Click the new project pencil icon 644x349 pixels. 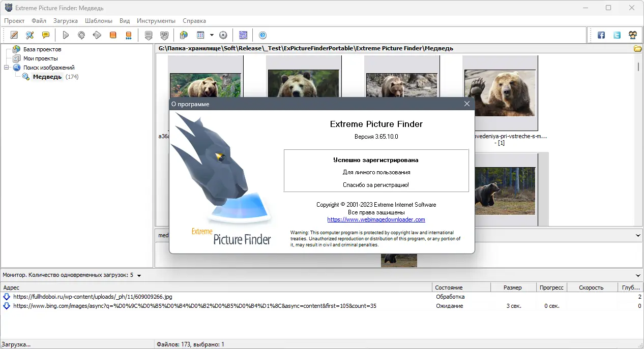click(x=14, y=35)
